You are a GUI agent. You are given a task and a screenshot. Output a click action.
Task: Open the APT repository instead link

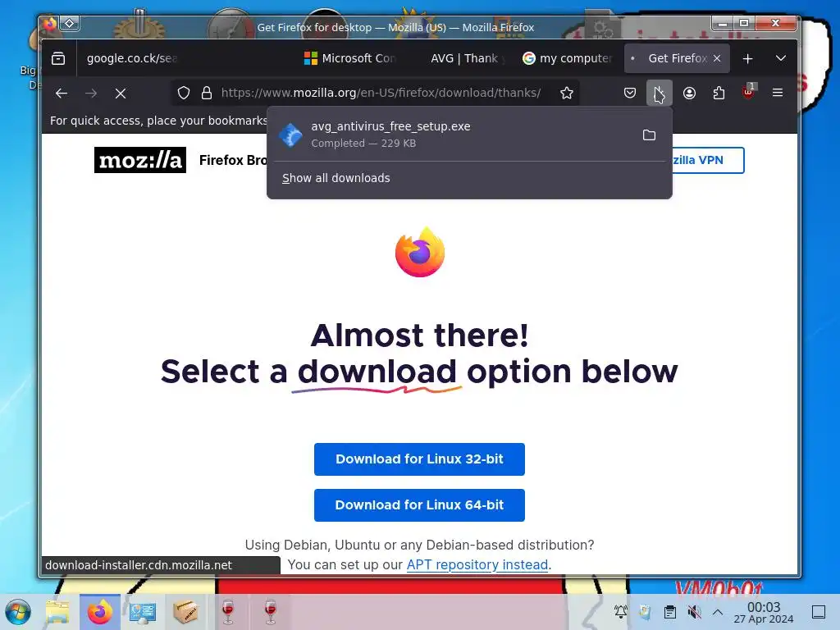point(477,564)
